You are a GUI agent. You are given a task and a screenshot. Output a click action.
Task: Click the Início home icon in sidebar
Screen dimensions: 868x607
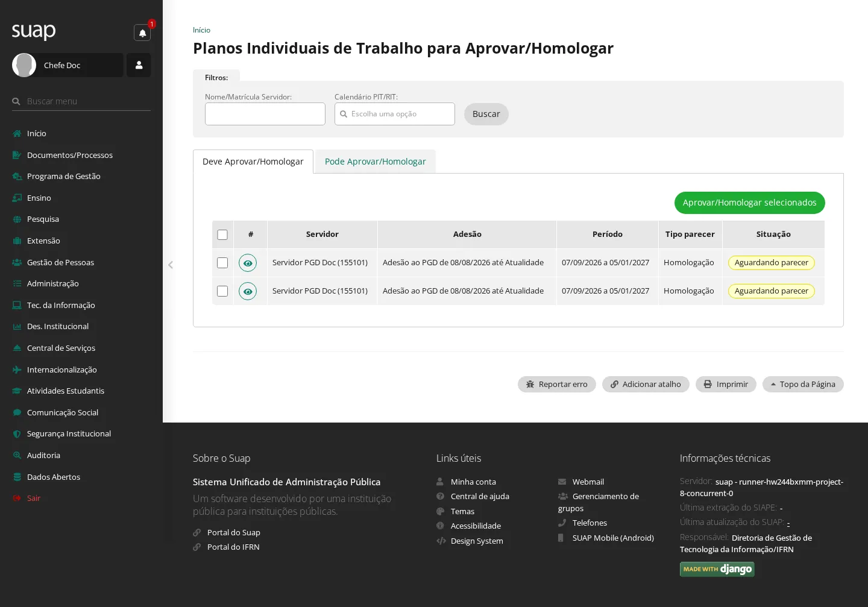(17, 133)
